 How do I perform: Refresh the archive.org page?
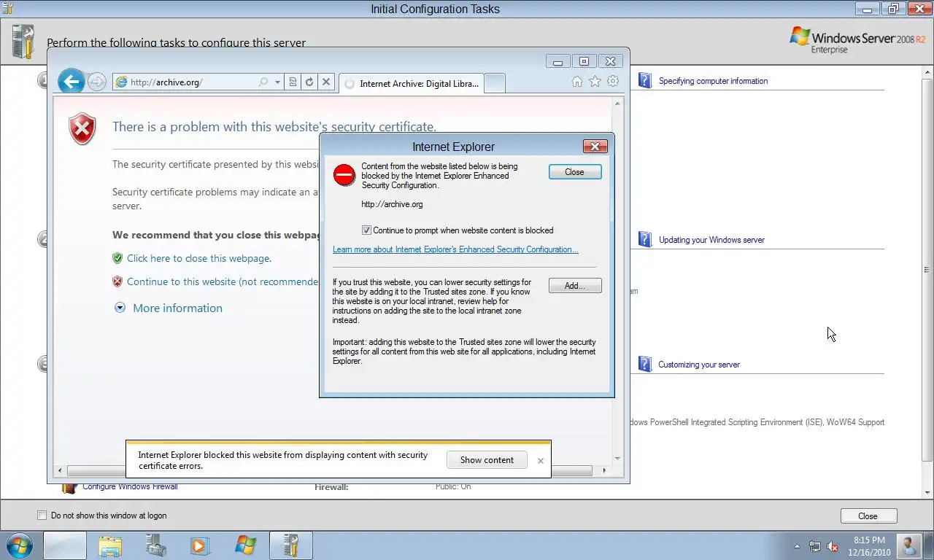click(309, 82)
